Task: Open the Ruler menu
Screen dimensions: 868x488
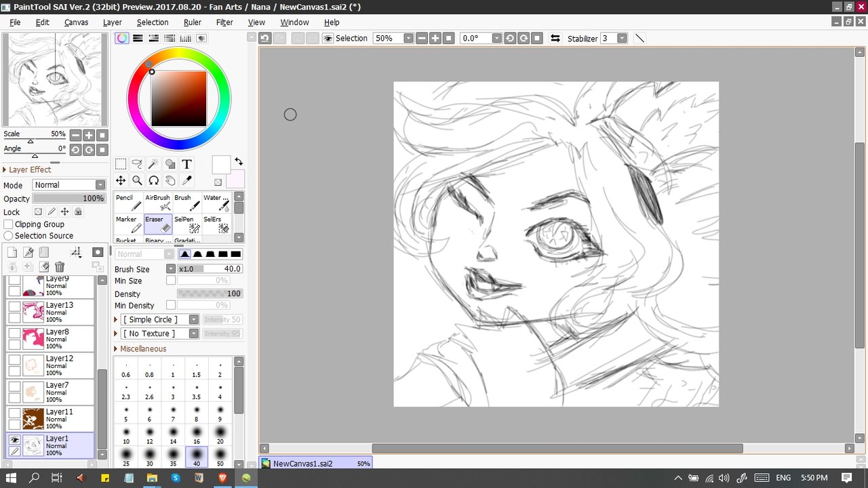Action: [x=193, y=22]
